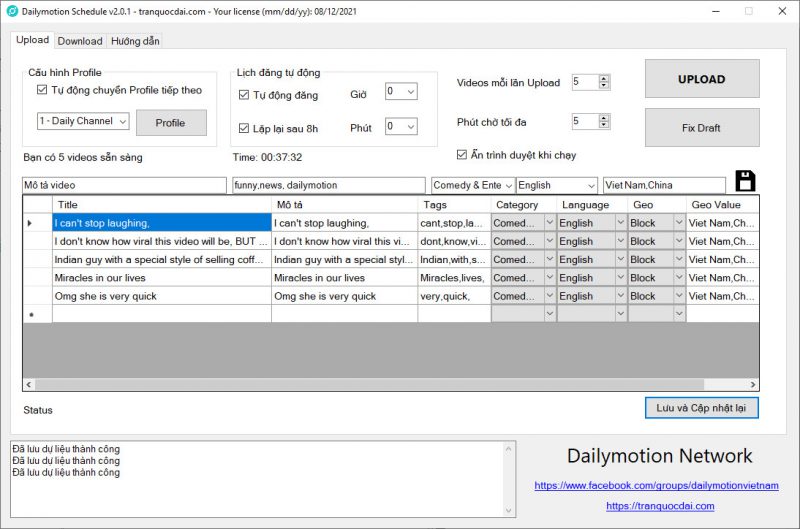800x529 pixels.
Task: Select title cell Omg she is very quick
Action: 162,296
